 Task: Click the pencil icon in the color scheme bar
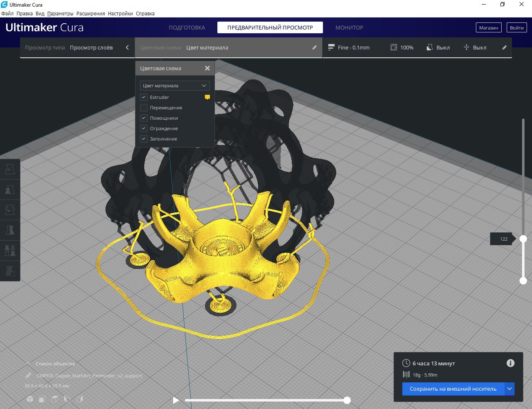[314, 47]
